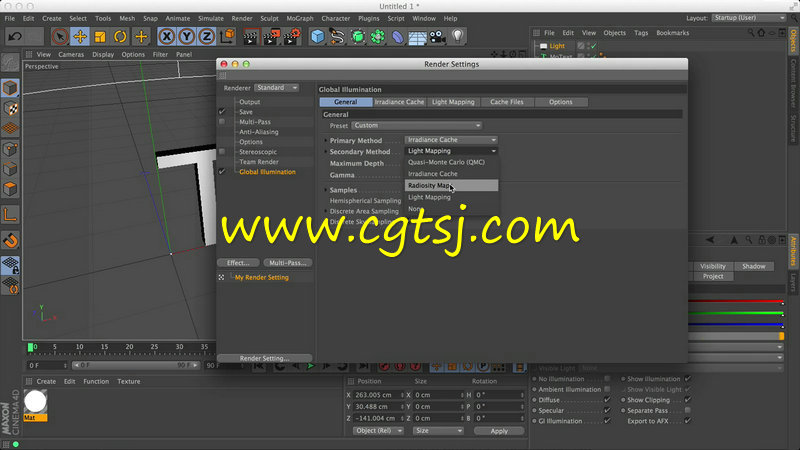Expand the Samples section triangle
The height and width of the screenshot is (450, 800).
click(326, 190)
